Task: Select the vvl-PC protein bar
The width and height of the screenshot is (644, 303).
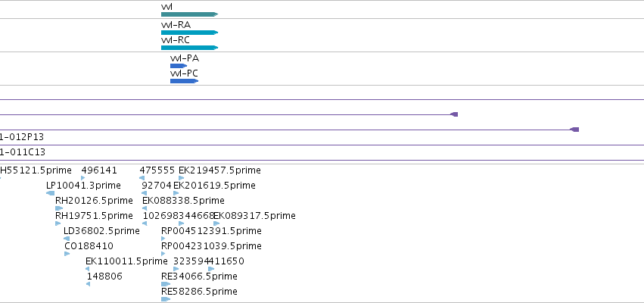Action: (184, 81)
